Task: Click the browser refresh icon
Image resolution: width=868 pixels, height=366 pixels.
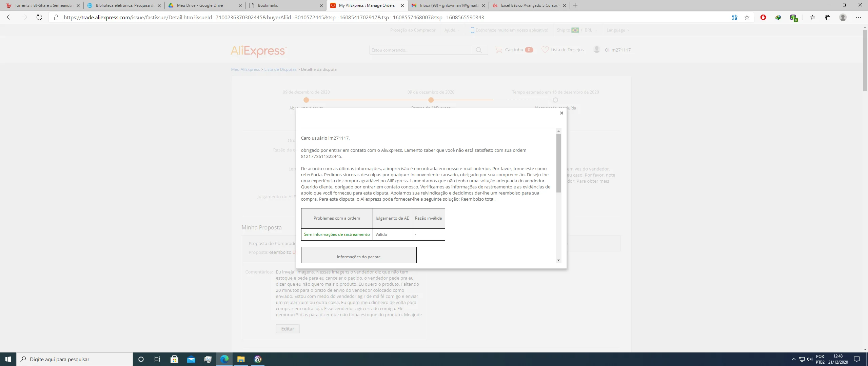Action: [39, 17]
